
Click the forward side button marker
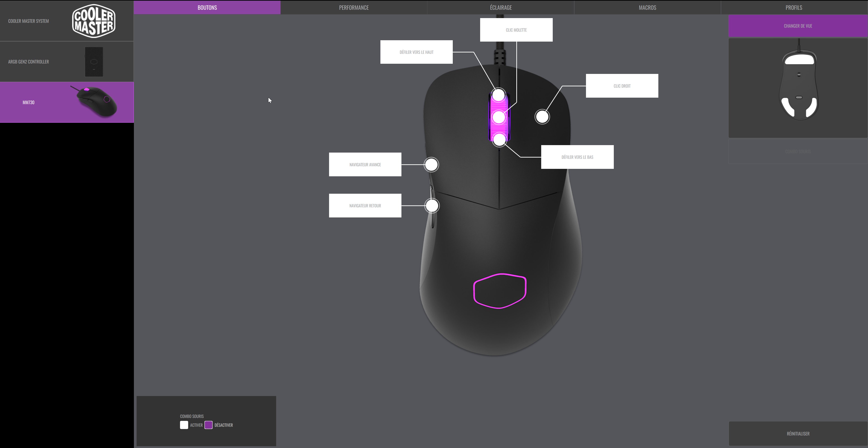pos(431,165)
